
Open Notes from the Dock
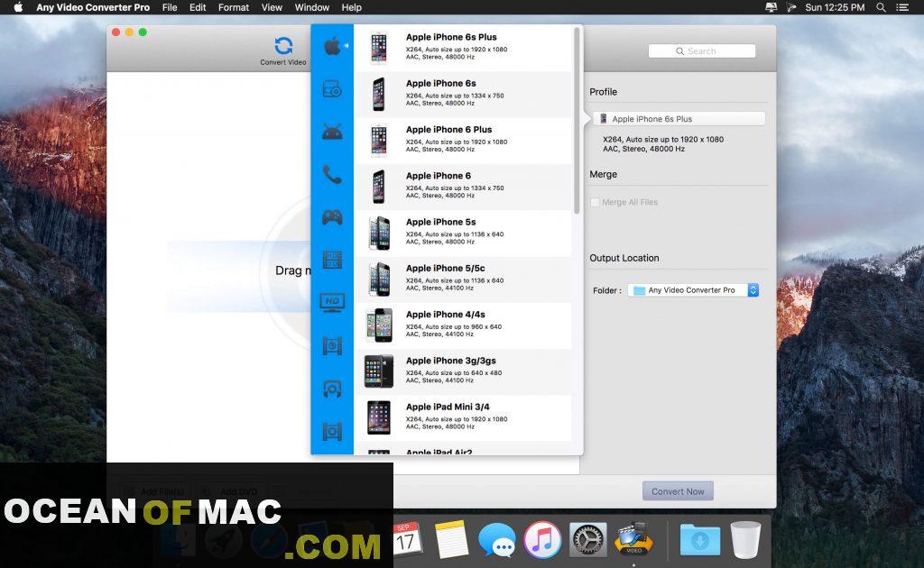click(x=452, y=540)
